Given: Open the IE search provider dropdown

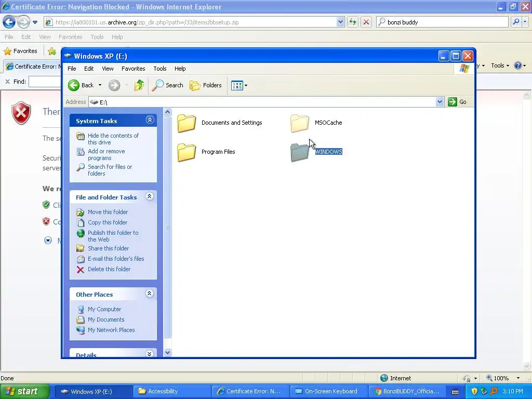Looking at the screenshot, I should [x=525, y=22].
